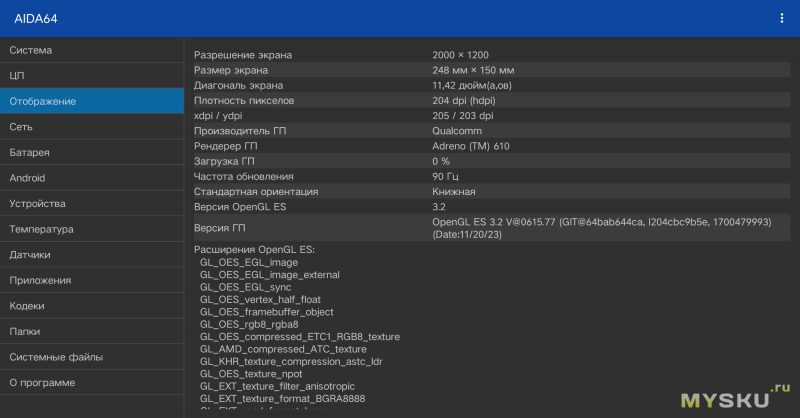Open the three-dot overflow menu
This screenshot has width=800, height=418.
[782, 18]
